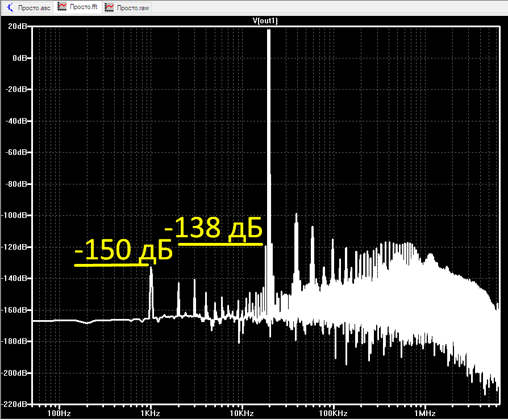
Task: Click the 100Hz frequency axis label
Action: (x=59, y=413)
